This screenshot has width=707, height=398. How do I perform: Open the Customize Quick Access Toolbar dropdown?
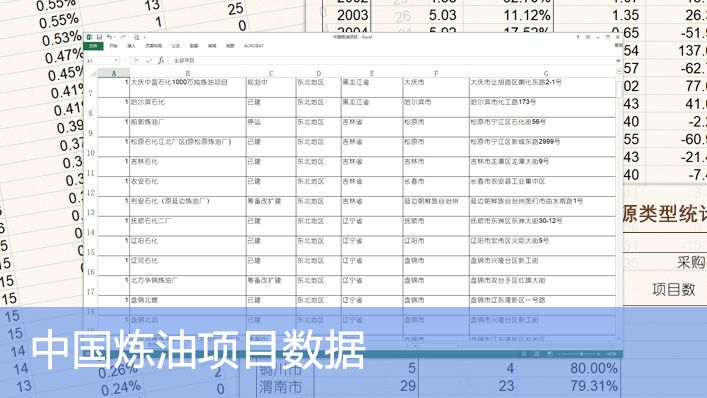pos(145,37)
